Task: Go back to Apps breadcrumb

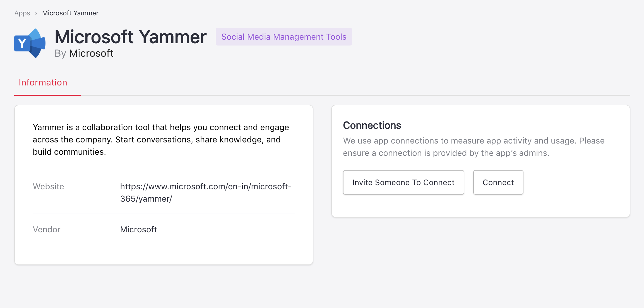Action: pyautogui.click(x=22, y=13)
